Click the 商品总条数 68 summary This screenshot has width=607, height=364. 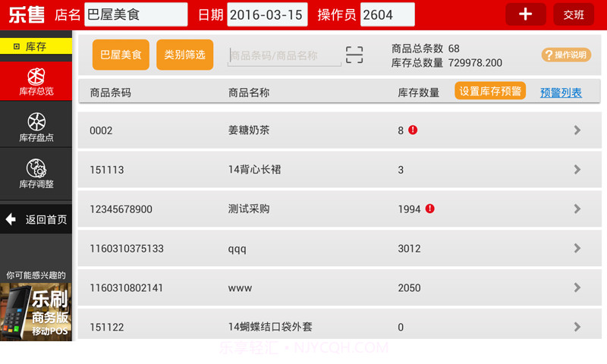pyautogui.click(x=426, y=49)
